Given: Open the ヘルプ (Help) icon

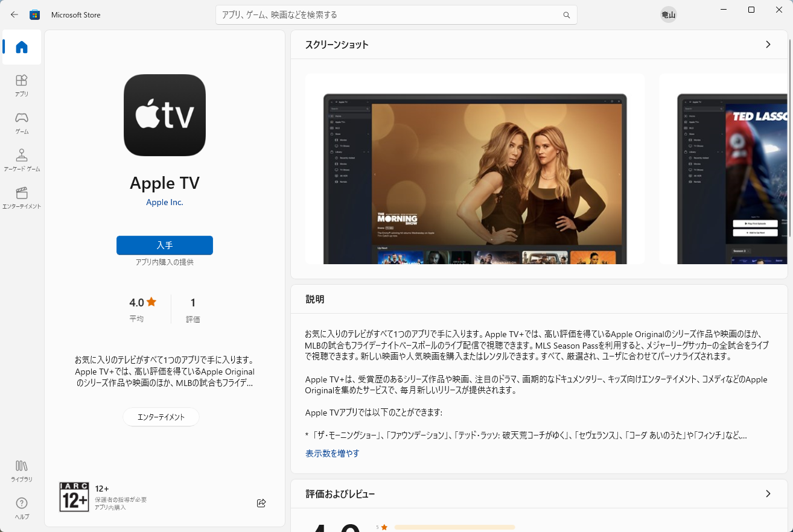Looking at the screenshot, I should pos(22,508).
